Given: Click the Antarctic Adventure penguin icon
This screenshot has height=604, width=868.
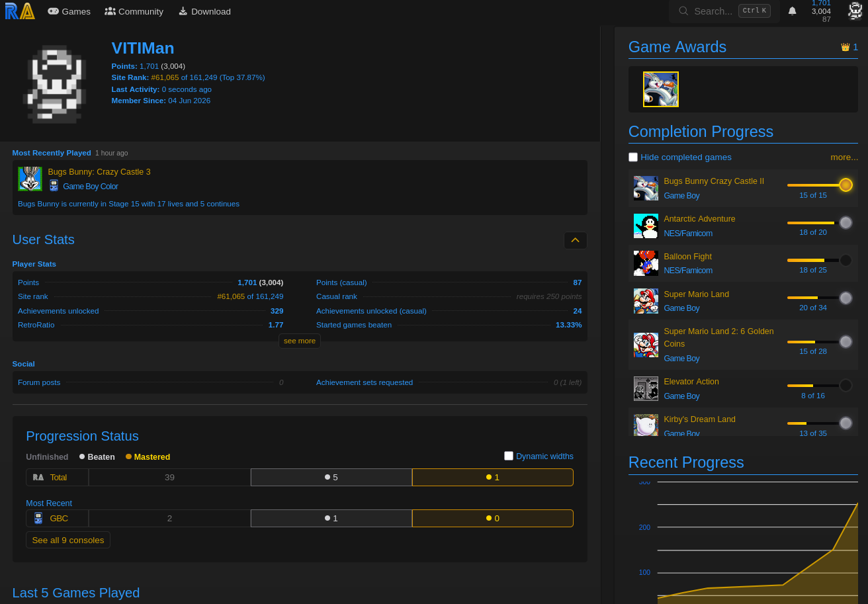Looking at the screenshot, I should (x=646, y=226).
